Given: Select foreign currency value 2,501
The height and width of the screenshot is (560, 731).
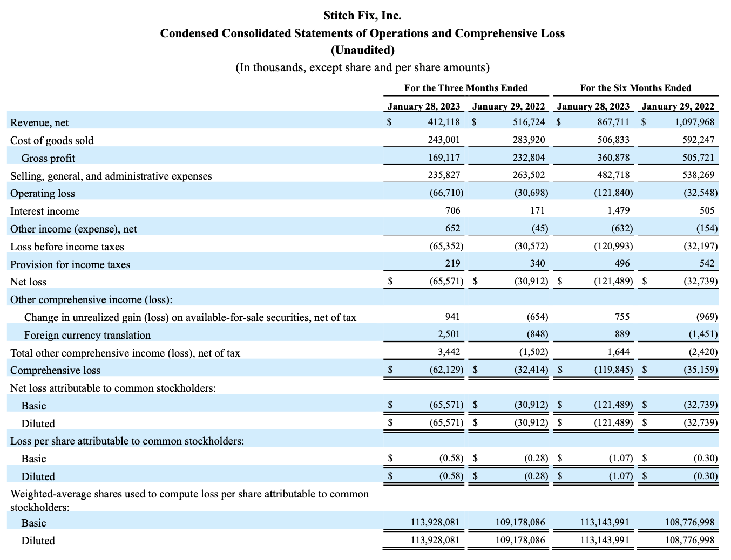Looking at the screenshot, I should [x=449, y=334].
